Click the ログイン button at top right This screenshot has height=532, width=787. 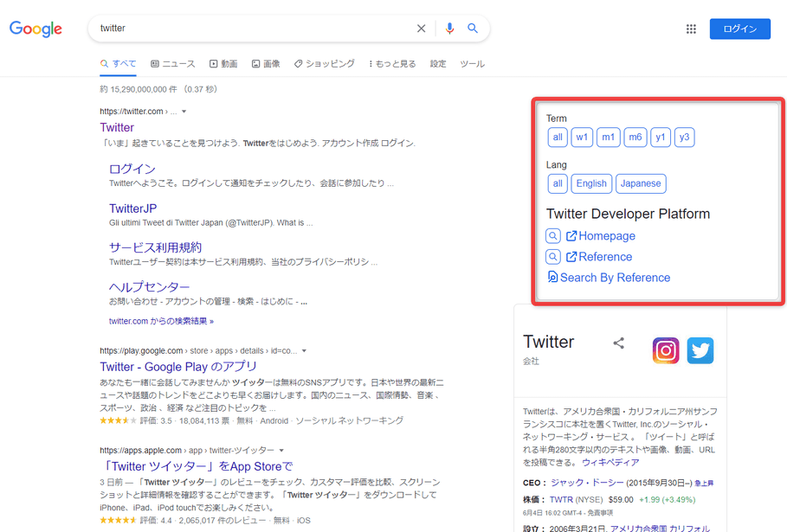[740, 29]
